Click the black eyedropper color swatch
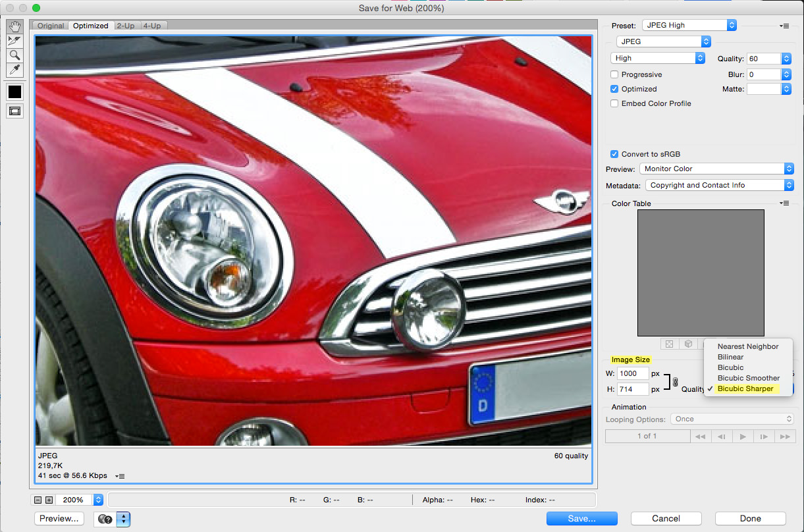 pyautogui.click(x=14, y=92)
